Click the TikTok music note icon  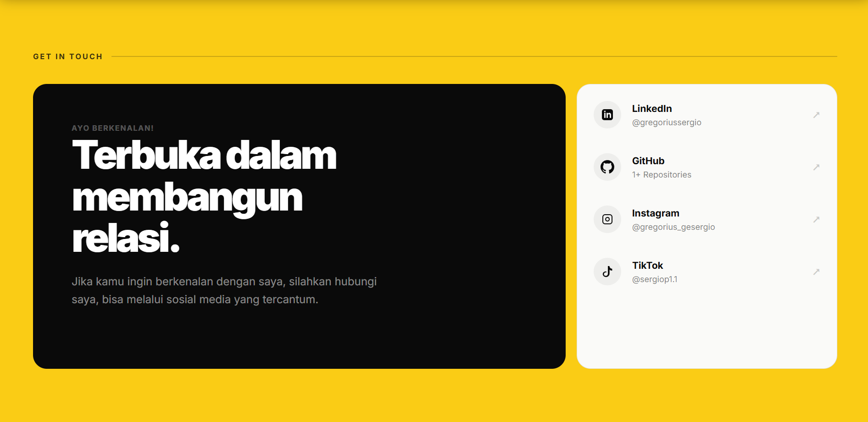pyautogui.click(x=607, y=272)
